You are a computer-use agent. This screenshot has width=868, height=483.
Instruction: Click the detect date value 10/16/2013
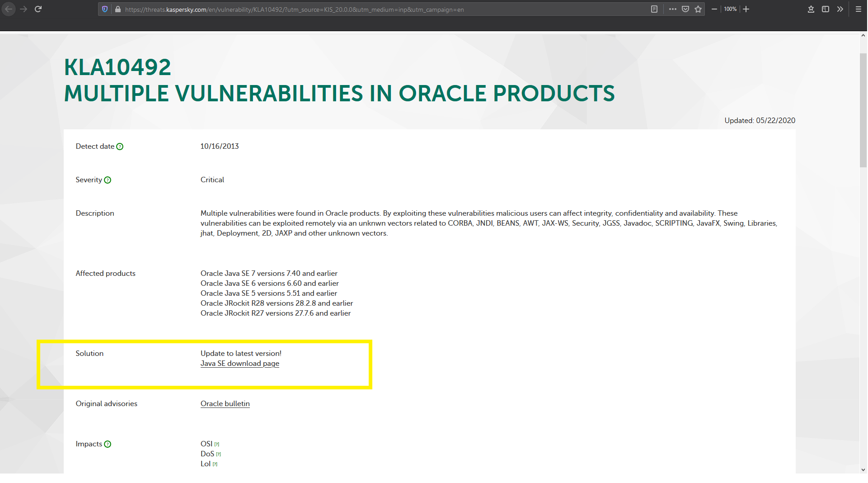tap(220, 147)
